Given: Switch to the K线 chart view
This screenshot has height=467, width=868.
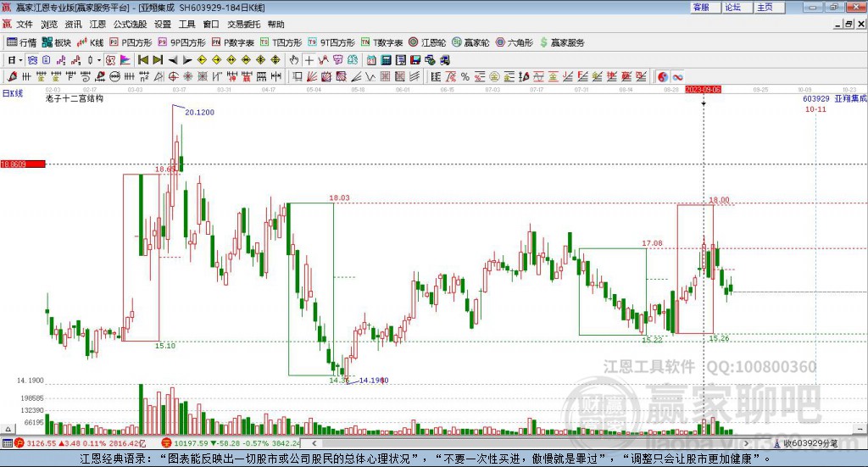Looking at the screenshot, I should click(90, 42).
